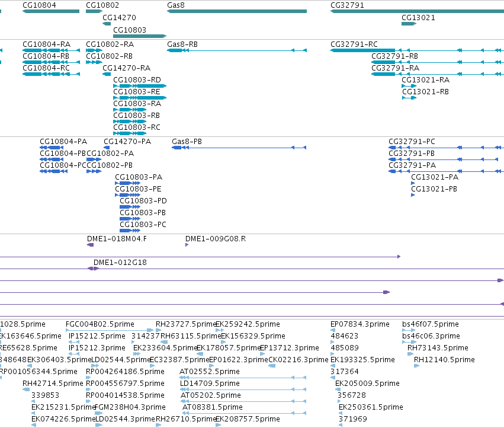Select the DME1-012G18 BAC label
This screenshot has width=504, height=428.
120,263
